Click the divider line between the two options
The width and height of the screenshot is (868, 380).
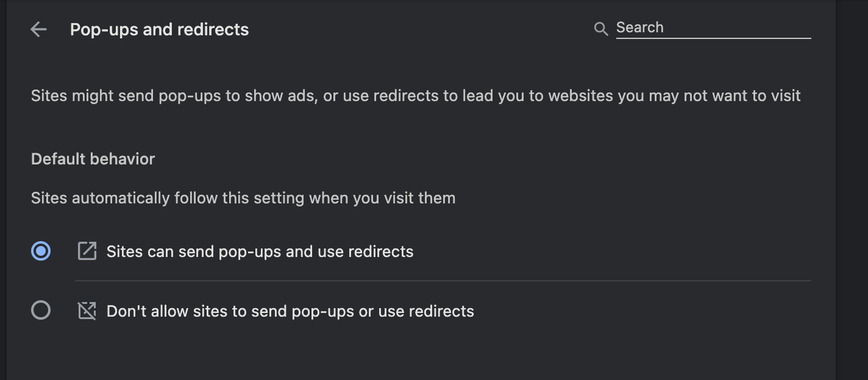443,281
